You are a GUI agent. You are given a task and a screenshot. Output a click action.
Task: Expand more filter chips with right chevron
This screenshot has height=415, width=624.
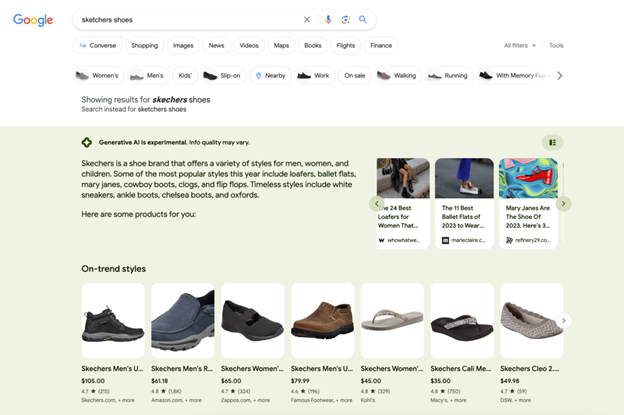point(560,75)
